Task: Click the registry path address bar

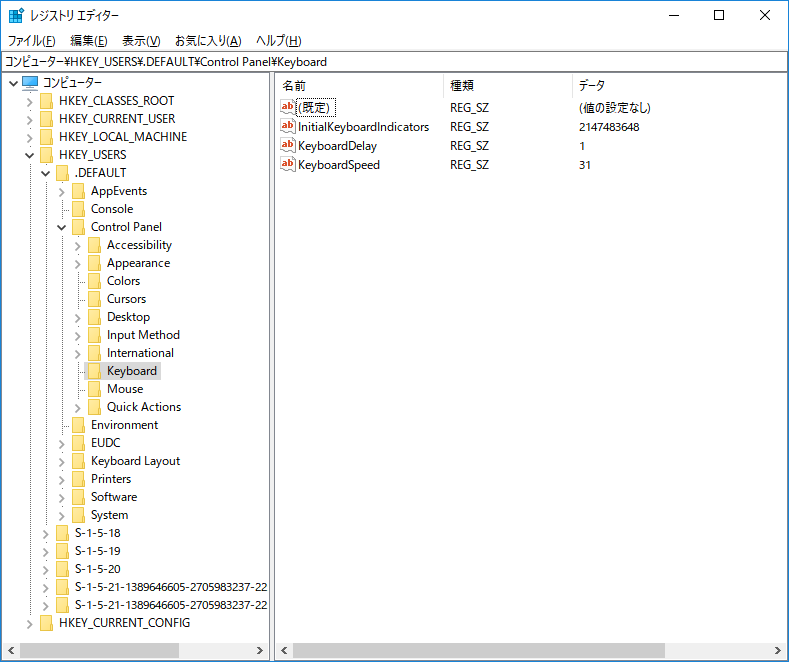Action: pos(394,62)
